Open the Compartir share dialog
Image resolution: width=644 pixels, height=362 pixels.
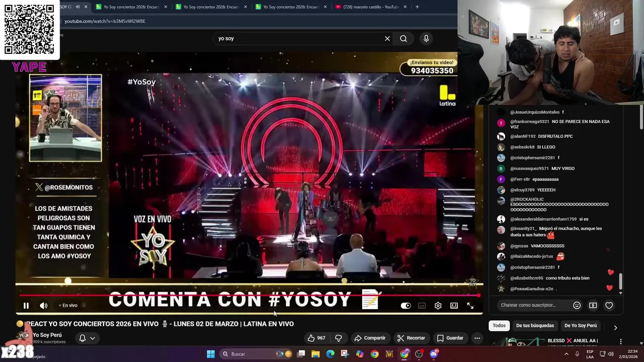click(x=369, y=338)
